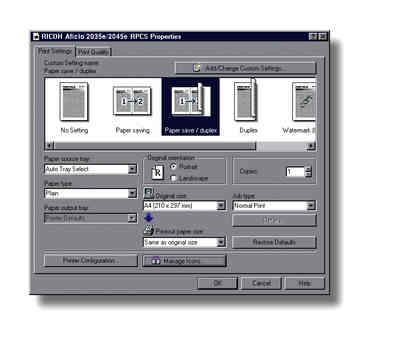This screenshot has width=400, height=364.
Task: Select the No Setting preset icon
Action: pyautogui.click(x=74, y=101)
